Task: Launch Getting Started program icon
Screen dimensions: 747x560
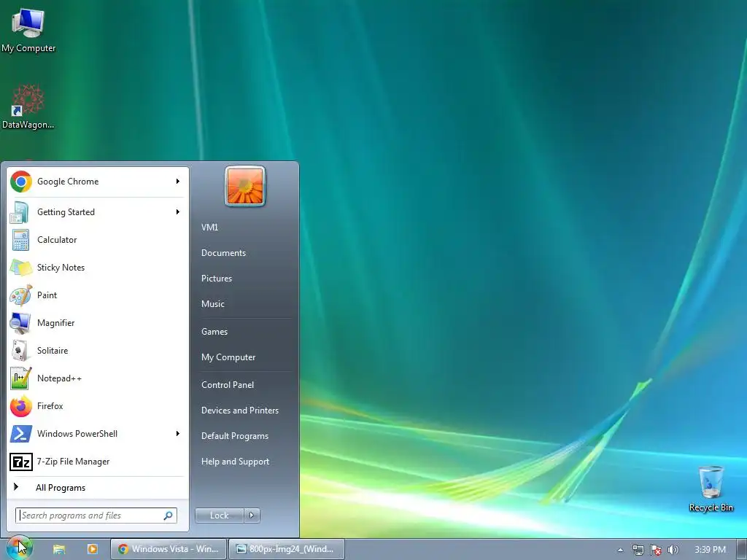Action: [x=20, y=212]
